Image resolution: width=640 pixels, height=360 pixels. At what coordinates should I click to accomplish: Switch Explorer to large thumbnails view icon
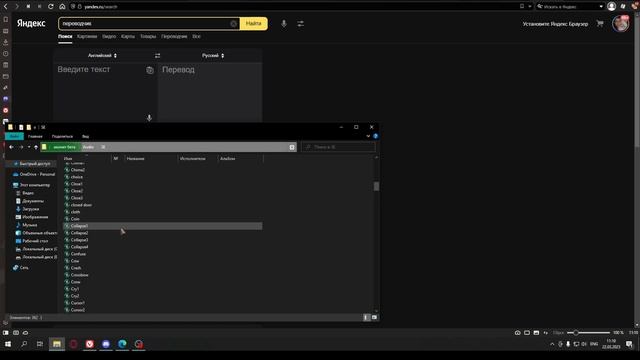[374, 318]
